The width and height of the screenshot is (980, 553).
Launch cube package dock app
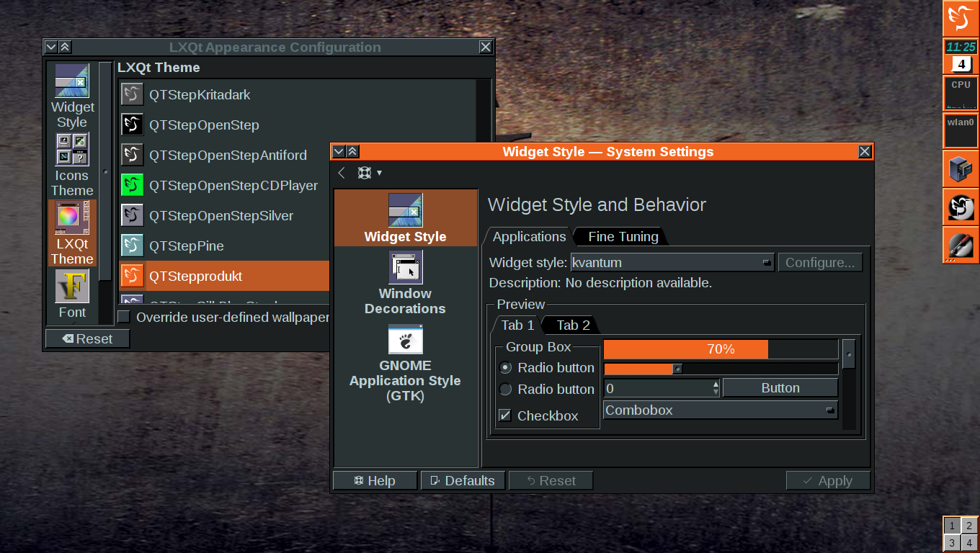(961, 169)
